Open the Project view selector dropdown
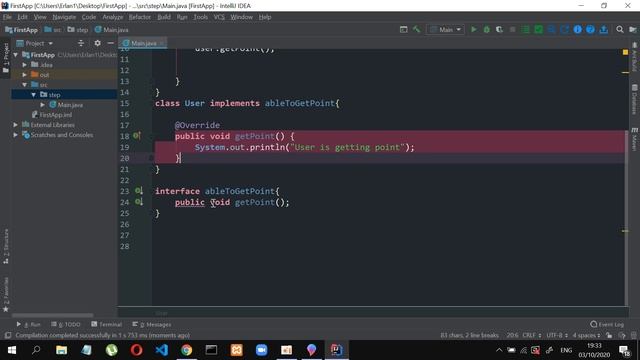Screen dimensions: 640x360 point(34,43)
